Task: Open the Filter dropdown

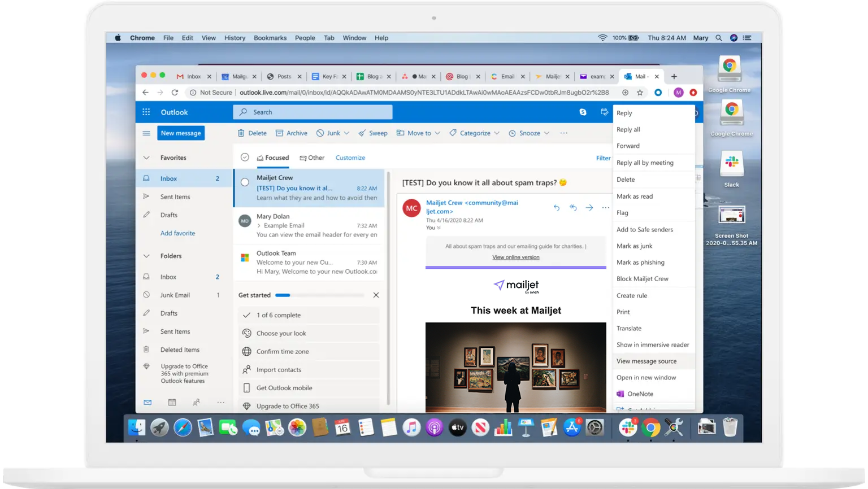Action: point(603,158)
